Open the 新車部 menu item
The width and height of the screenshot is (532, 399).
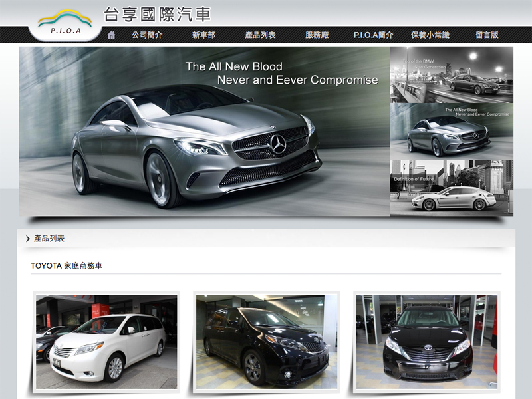pos(203,35)
